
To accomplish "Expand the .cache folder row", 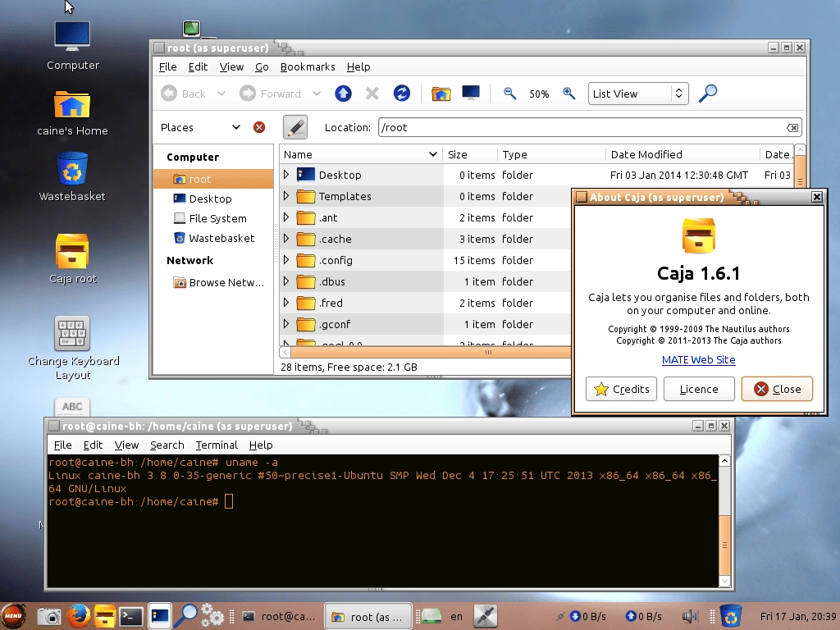I will coord(286,239).
